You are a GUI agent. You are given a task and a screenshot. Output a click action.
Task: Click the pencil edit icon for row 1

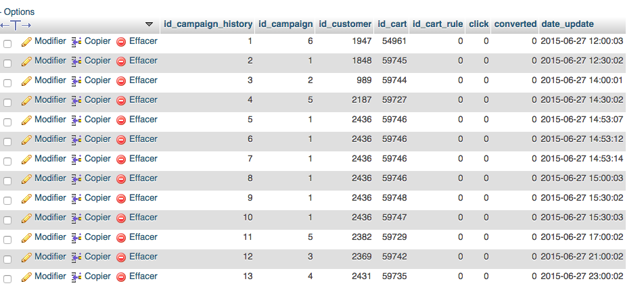pyautogui.click(x=27, y=42)
